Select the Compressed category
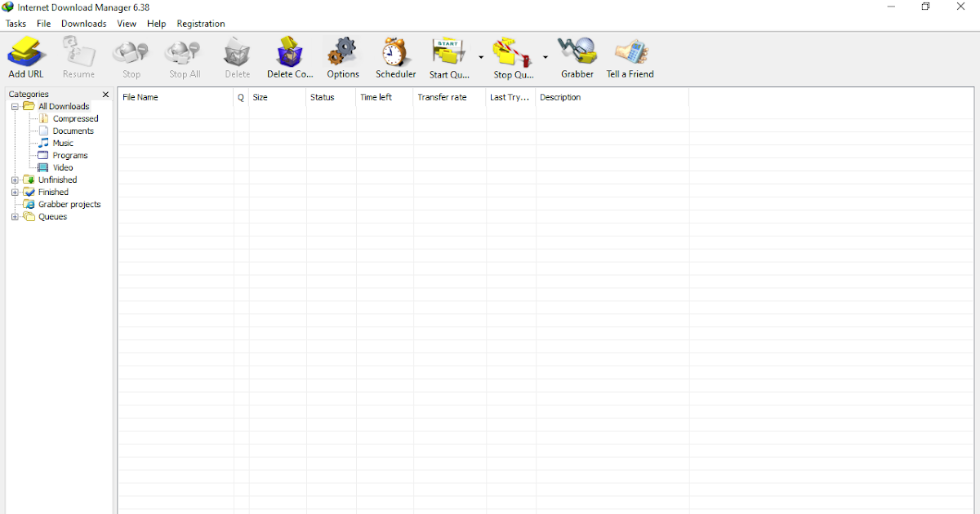This screenshot has width=980, height=514. (x=75, y=118)
